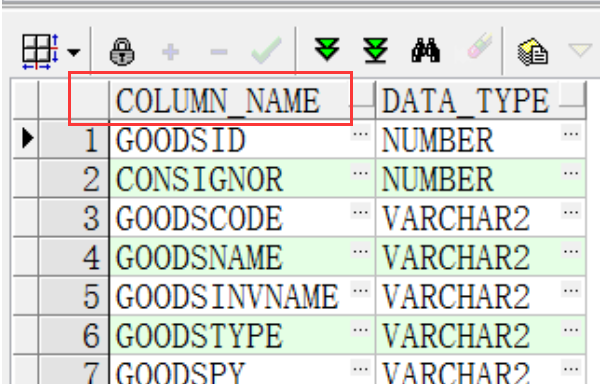Open the grid view mode dropdown arrow
The height and width of the screenshot is (384, 604).
[x=74, y=52]
